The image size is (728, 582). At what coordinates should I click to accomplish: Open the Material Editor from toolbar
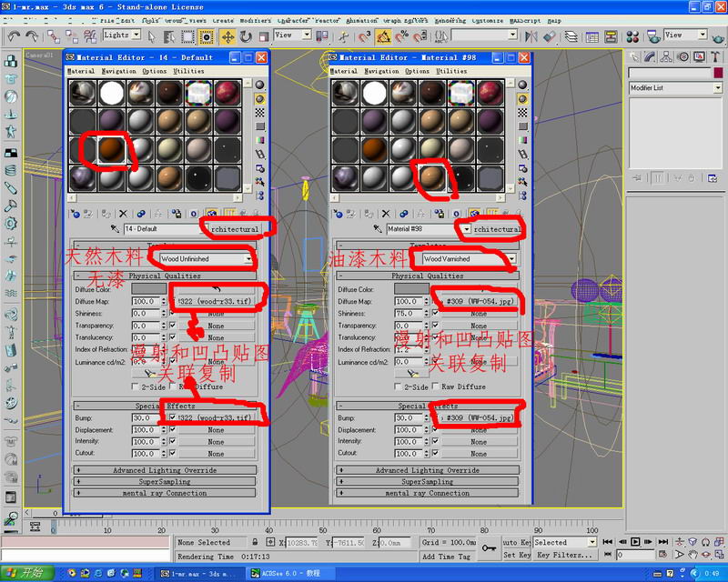pyautogui.click(x=632, y=36)
